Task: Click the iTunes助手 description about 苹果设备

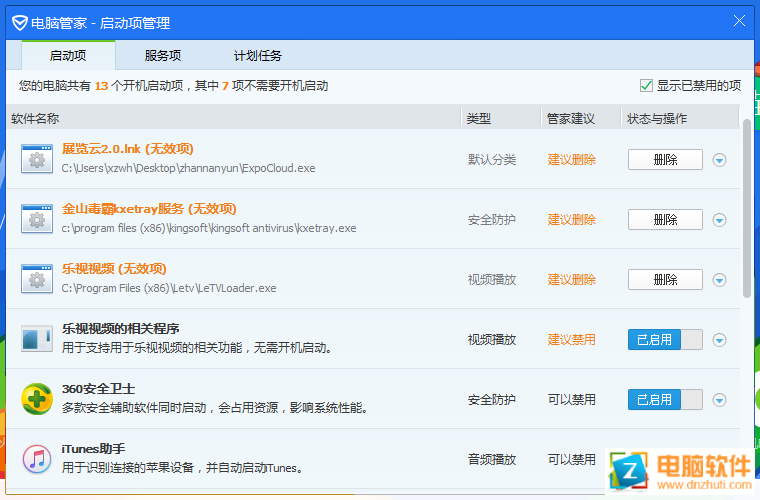Action: (x=183, y=468)
